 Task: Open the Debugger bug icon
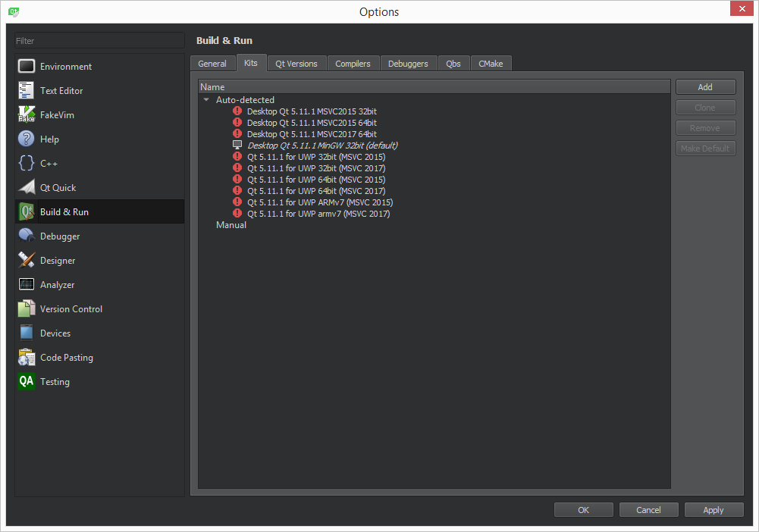pyautogui.click(x=27, y=236)
